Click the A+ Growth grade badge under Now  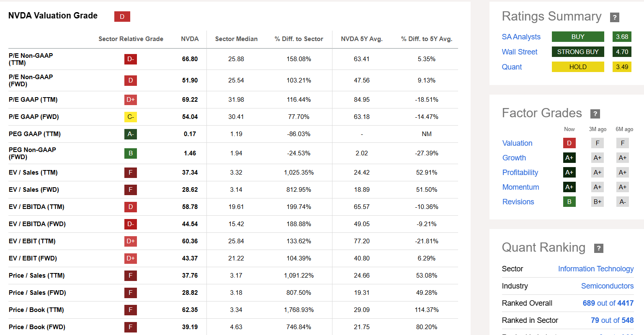pyautogui.click(x=569, y=158)
